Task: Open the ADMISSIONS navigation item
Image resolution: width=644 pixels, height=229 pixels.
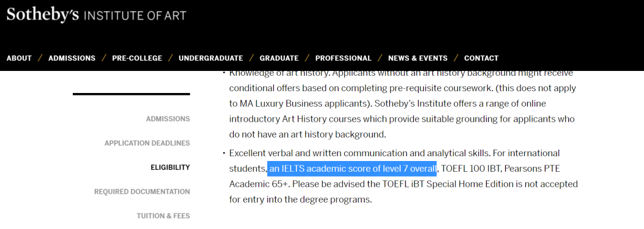Action: click(72, 58)
